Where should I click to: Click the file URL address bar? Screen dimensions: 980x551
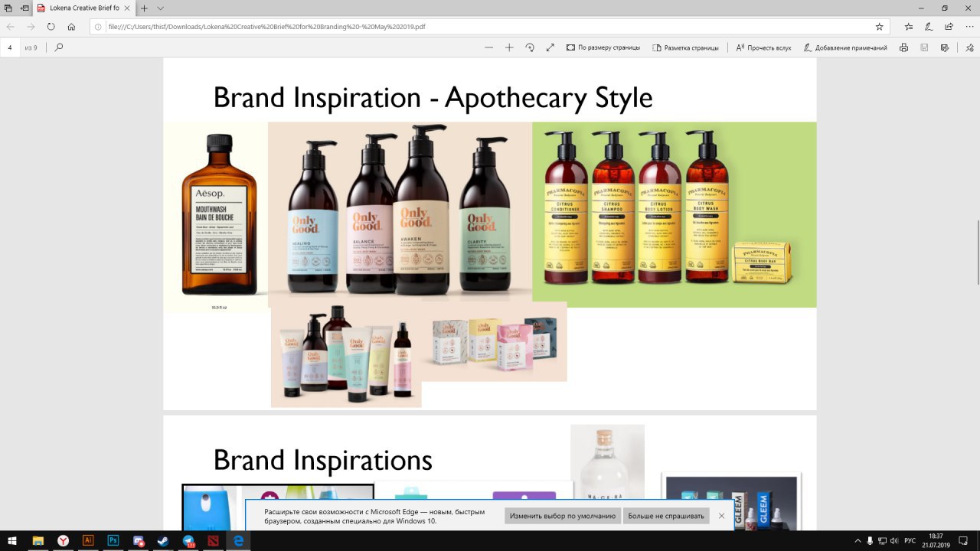point(490,26)
